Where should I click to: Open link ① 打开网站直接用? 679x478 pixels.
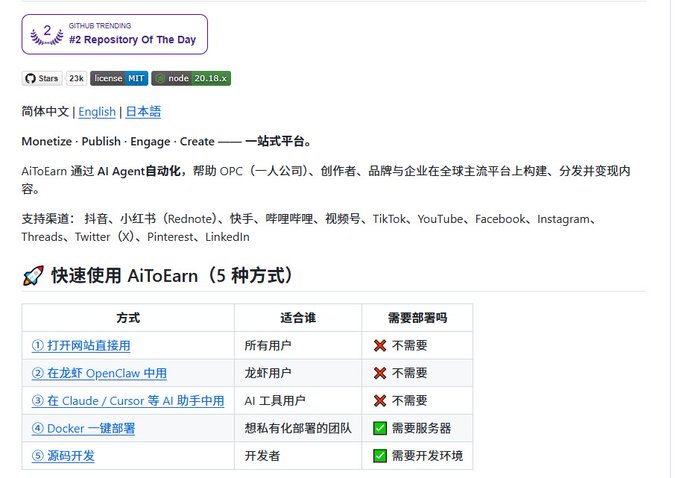81,346
